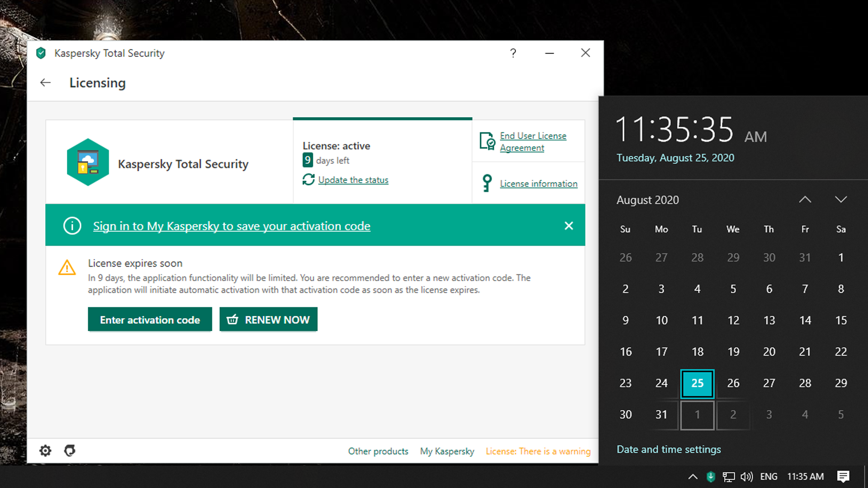Click the End User License Agreement document icon
The image size is (868, 488).
487,141
